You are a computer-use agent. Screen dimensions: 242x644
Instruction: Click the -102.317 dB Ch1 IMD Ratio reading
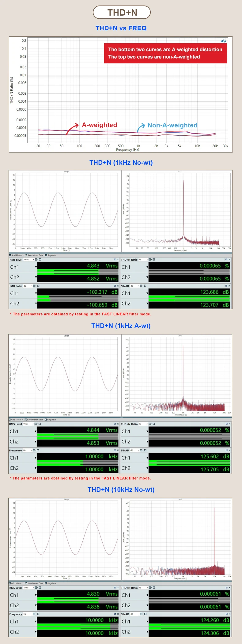click(102, 292)
